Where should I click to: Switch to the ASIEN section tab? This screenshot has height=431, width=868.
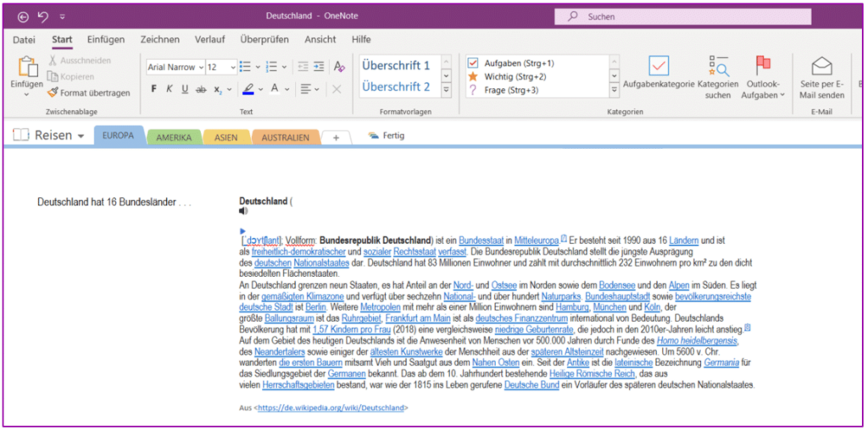coord(227,137)
